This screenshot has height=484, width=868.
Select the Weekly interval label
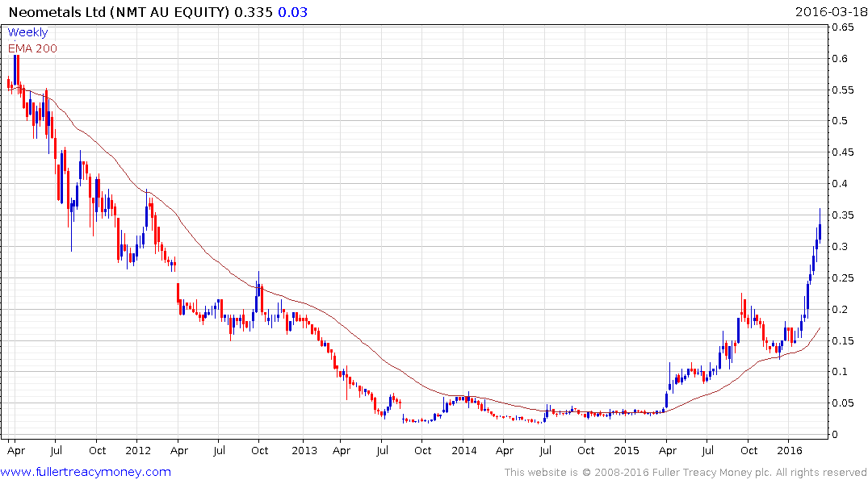pyautogui.click(x=27, y=32)
